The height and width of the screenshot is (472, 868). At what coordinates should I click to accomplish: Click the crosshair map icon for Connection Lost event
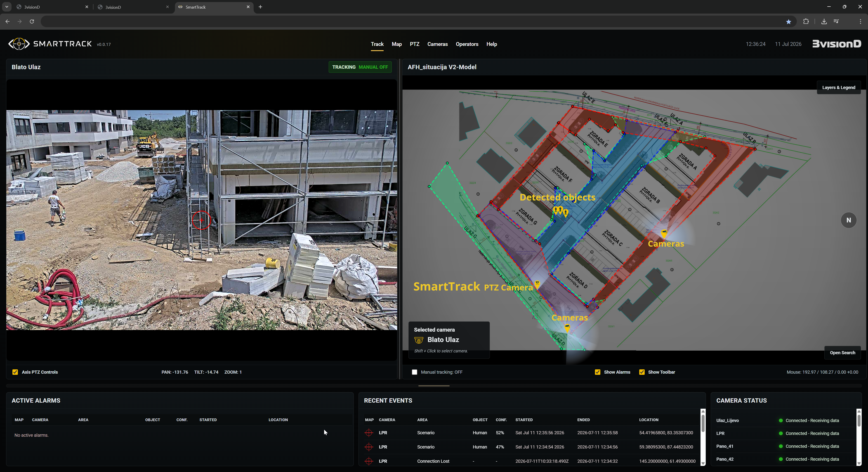coord(369,461)
